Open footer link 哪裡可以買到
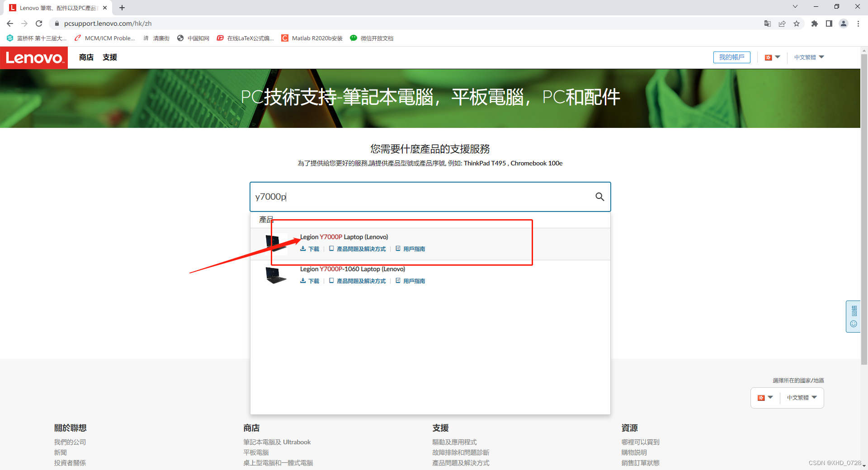The image size is (868, 470). [x=640, y=442]
